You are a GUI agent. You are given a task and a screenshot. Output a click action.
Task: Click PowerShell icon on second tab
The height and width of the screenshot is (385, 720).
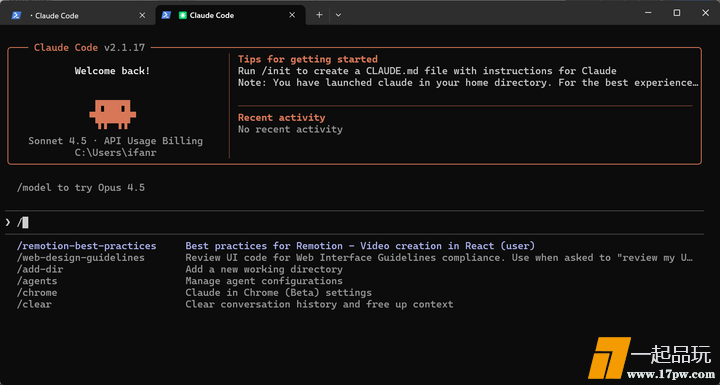pyautogui.click(x=166, y=15)
